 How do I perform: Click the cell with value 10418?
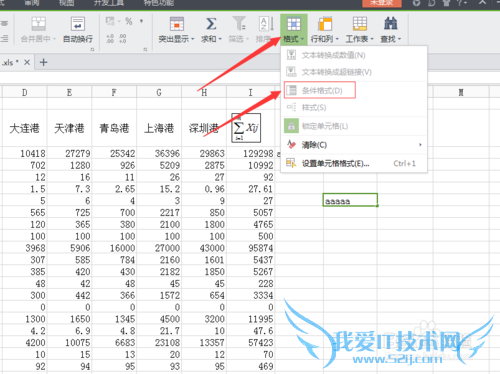coord(25,153)
